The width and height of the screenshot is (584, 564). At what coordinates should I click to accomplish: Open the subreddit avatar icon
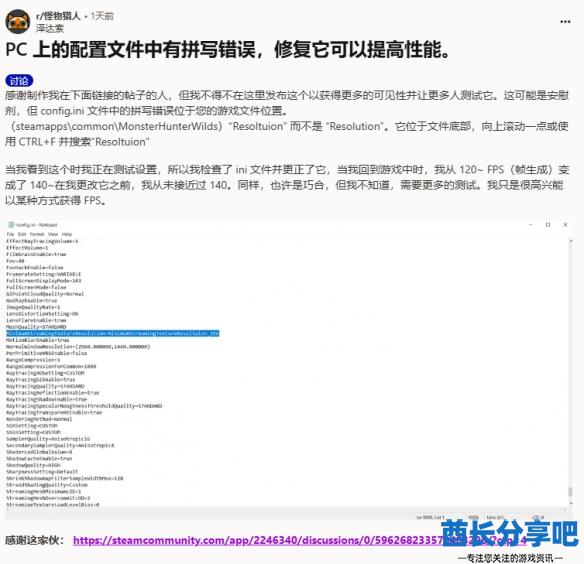click(x=17, y=22)
